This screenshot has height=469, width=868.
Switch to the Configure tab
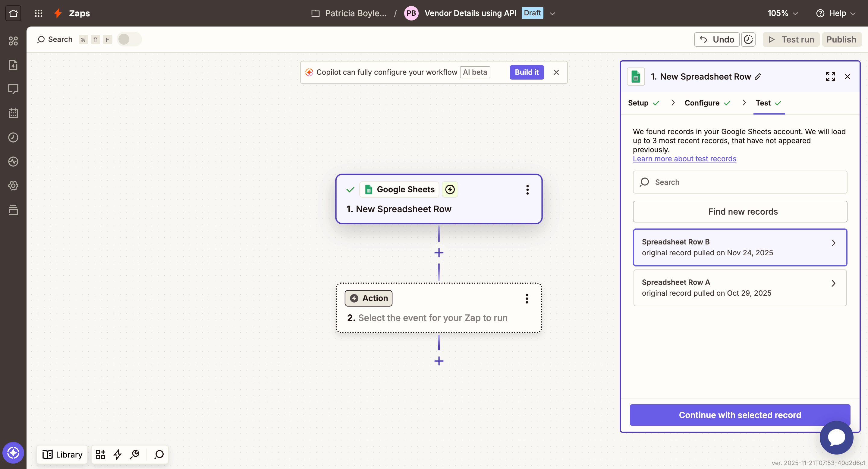pos(702,103)
